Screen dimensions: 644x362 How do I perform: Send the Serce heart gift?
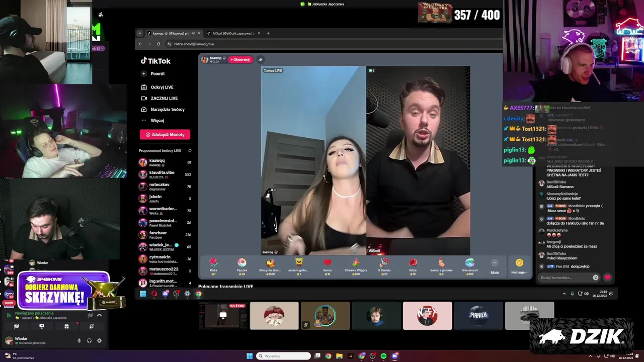(328, 266)
